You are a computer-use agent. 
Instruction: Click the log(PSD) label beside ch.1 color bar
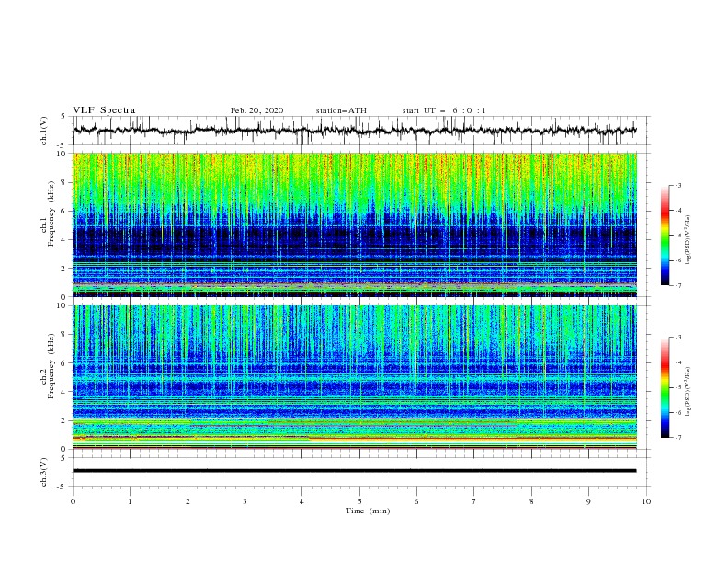688,240
